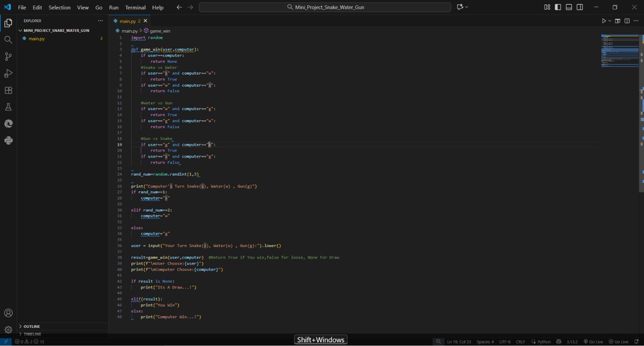Image resolution: width=644 pixels, height=346 pixels.
Task: Open the Manage gear icon
Action: pyautogui.click(x=8, y=329)
